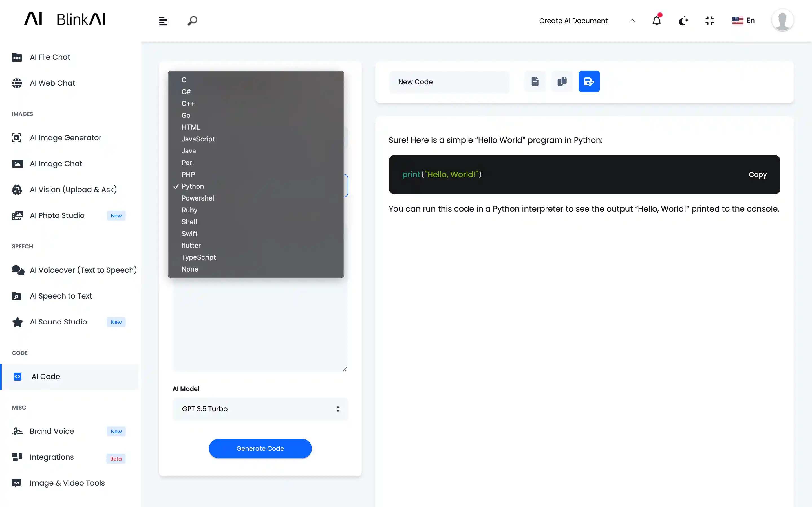This screenshot has height=507, width=812.
Task: Open AI Web Chat from the sidebar
Action: tap(52, 83)
